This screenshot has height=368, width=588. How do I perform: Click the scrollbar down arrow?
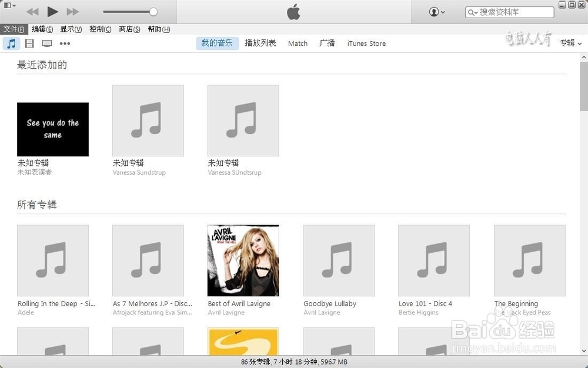point(584,351)
